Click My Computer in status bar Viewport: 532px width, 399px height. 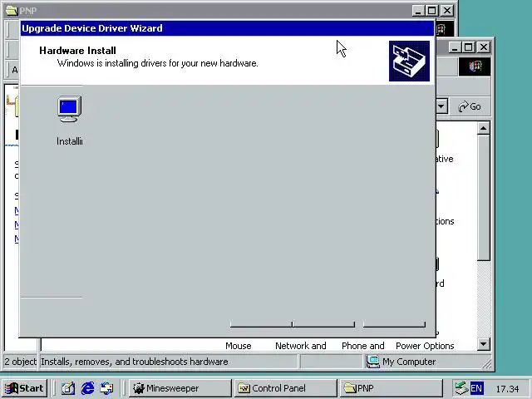coord(401,362)
